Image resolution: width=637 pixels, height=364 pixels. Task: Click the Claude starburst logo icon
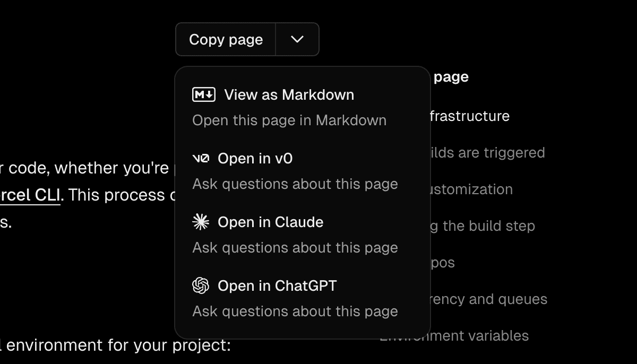click(201, 222)
